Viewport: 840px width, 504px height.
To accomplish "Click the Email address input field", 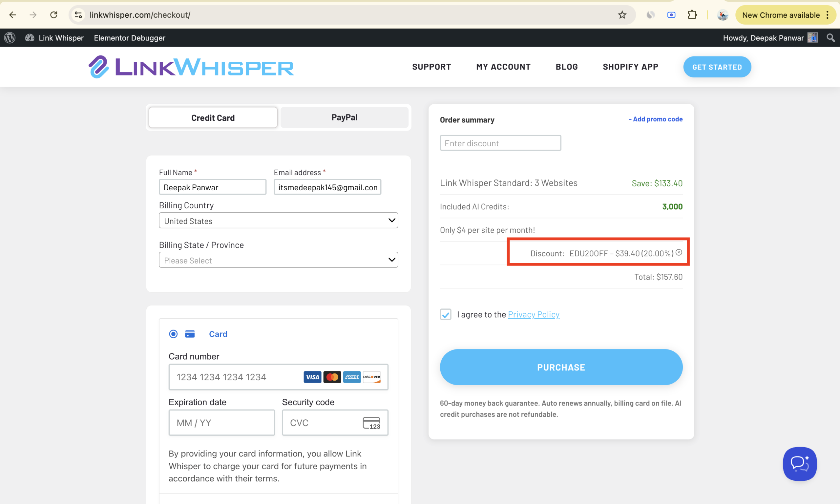I will (x=327, y=187).
